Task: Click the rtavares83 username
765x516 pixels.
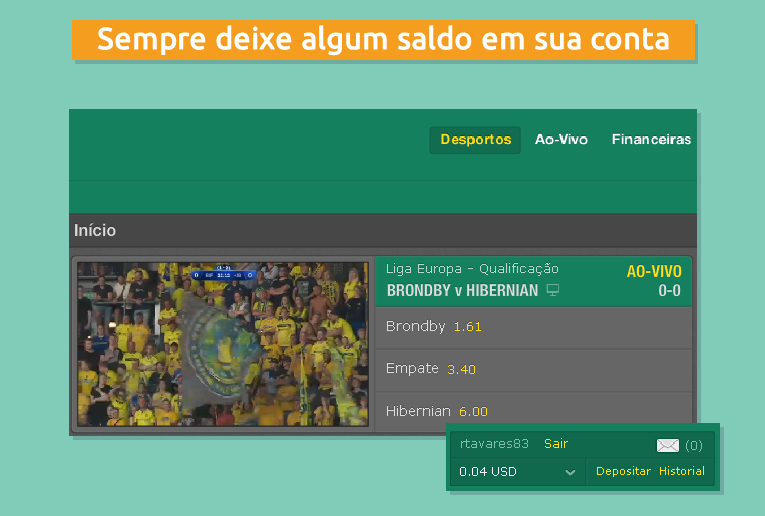Action: 494,444
